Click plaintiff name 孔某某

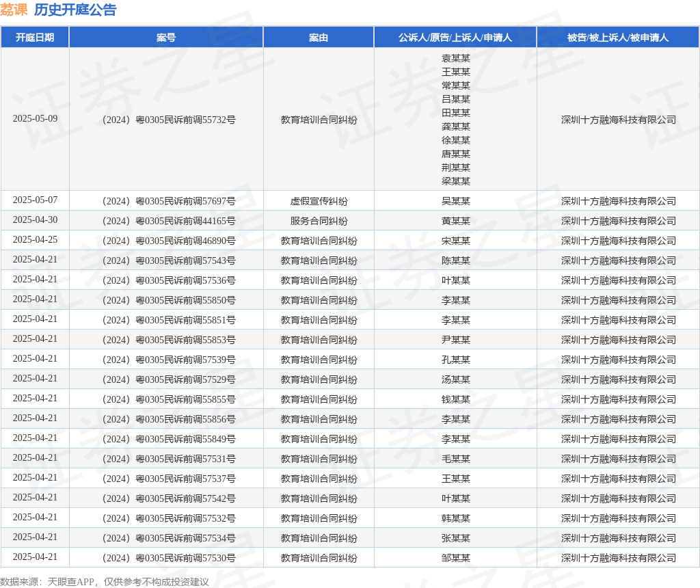pos(455,360)
